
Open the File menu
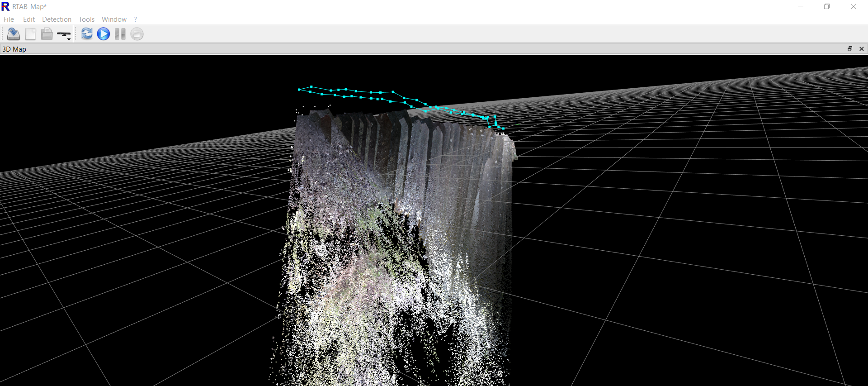click(x=9, y=19)
